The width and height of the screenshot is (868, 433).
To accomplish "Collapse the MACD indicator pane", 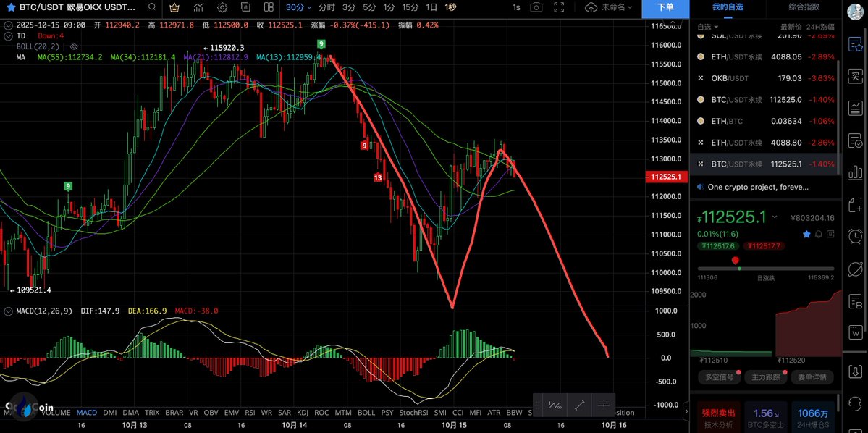I will (x=8, y=311).
